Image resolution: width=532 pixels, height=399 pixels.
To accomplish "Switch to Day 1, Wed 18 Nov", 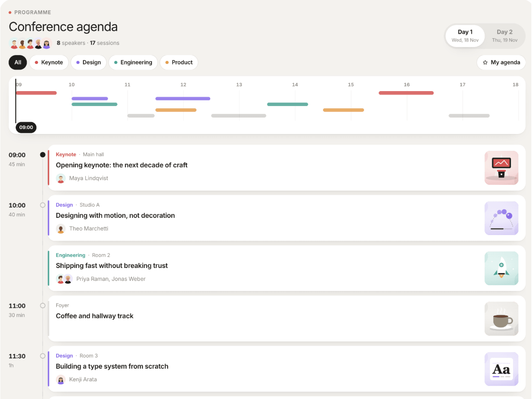I will [465, 36].
